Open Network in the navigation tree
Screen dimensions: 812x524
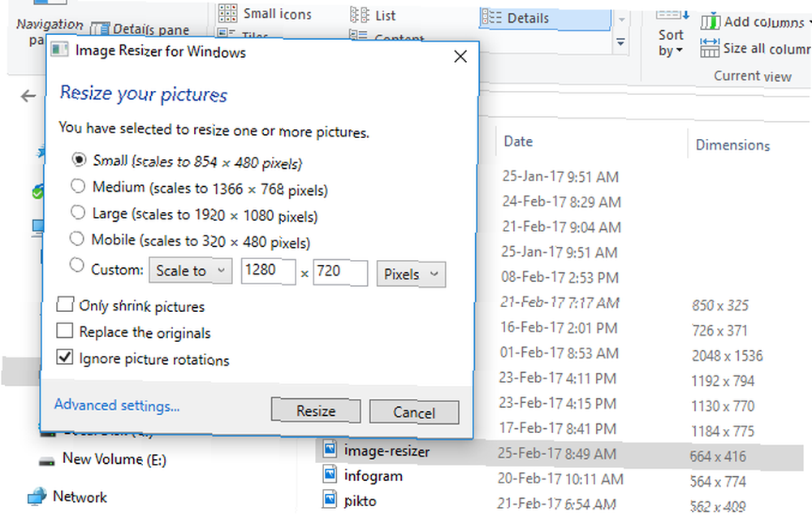[67, 496]
